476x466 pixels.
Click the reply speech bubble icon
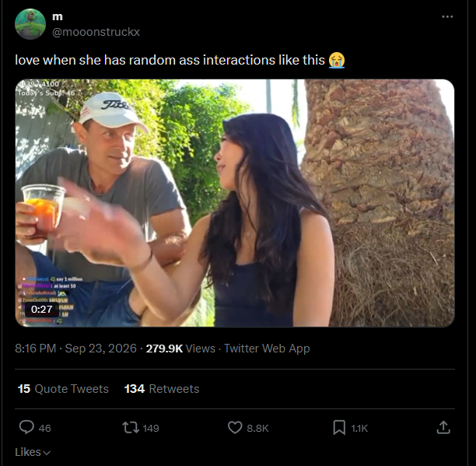click(x=26, y=427)
